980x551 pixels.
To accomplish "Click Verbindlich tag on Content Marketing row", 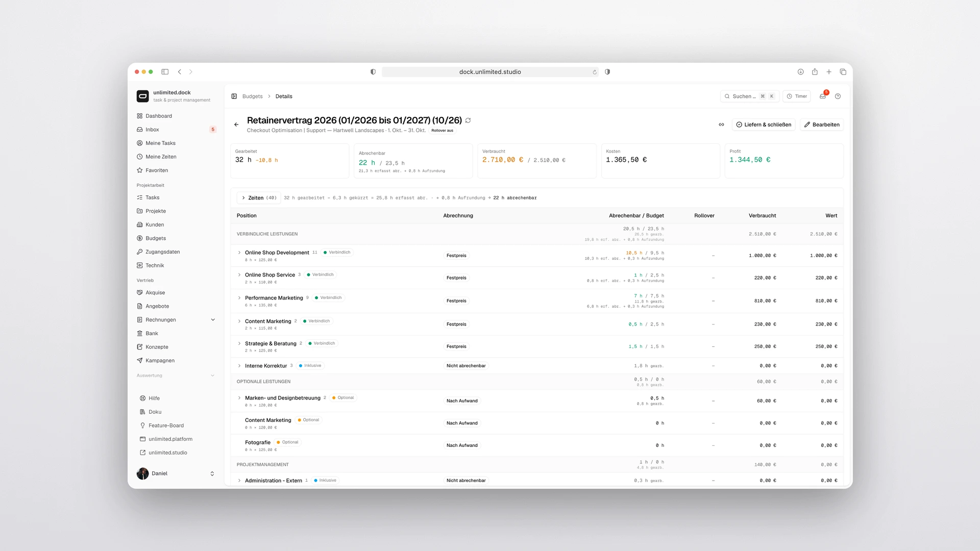I will pyautogui.click(x=316, y=321).
